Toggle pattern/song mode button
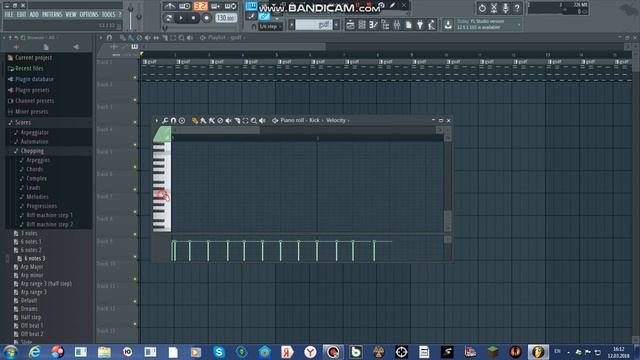The width and height of the screenshot is (640, 360). pyautogui.click(x=169, y=18)
